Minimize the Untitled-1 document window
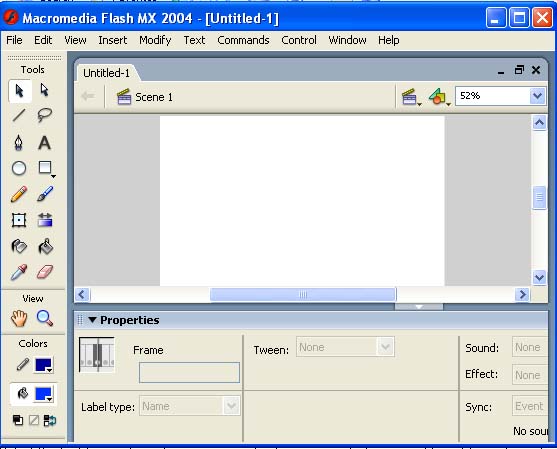This screenshot has height=449, width=557. tap(501, 71)
